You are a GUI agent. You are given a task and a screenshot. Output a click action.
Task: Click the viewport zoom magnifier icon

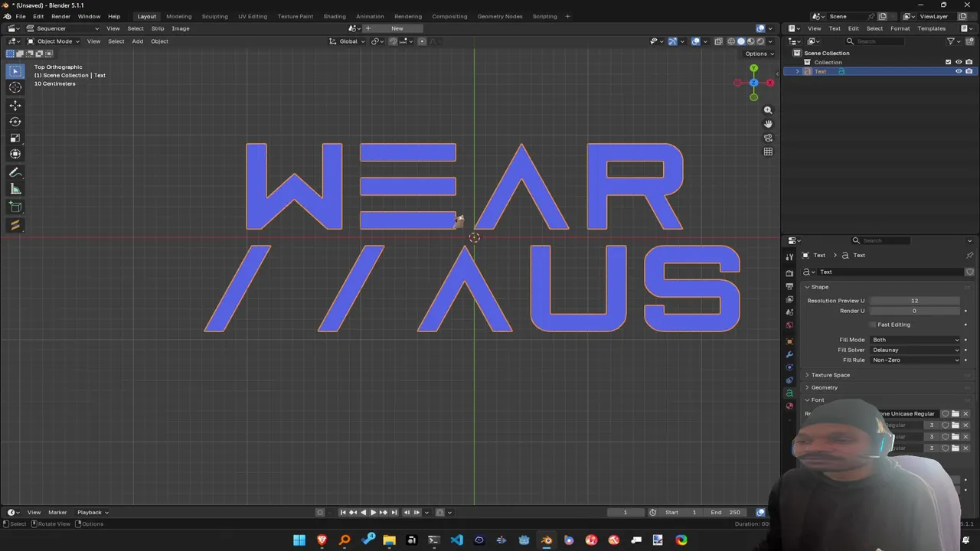pos(768,110)
